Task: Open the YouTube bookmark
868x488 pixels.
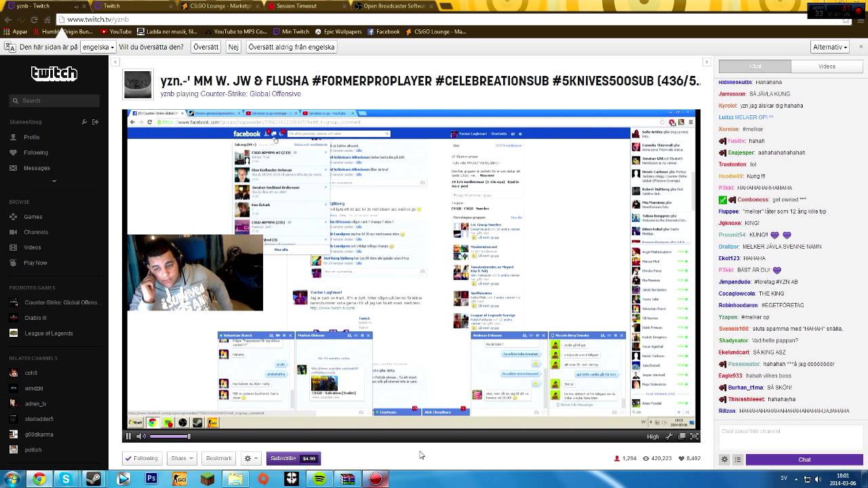Action: (116, 32)
